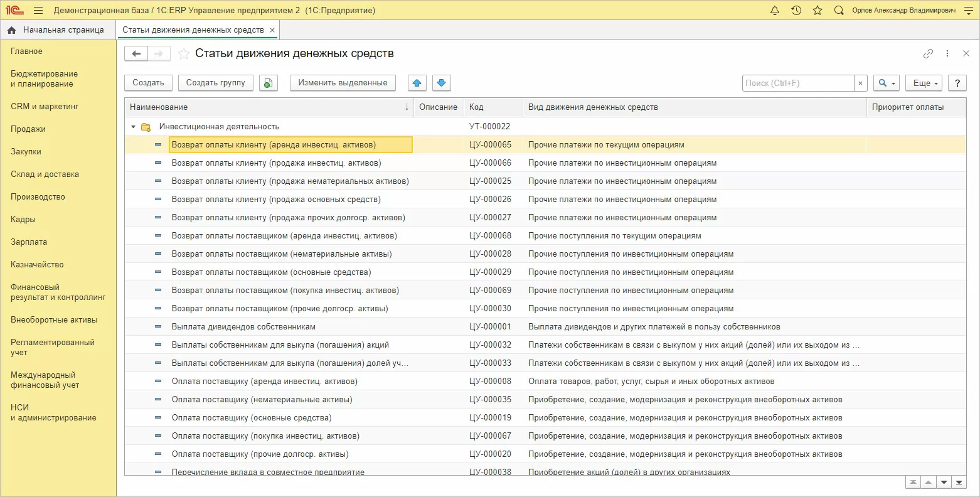Open the user settings dropdown at top right
The height and width of the screenshot is (497, 980).
967,11
